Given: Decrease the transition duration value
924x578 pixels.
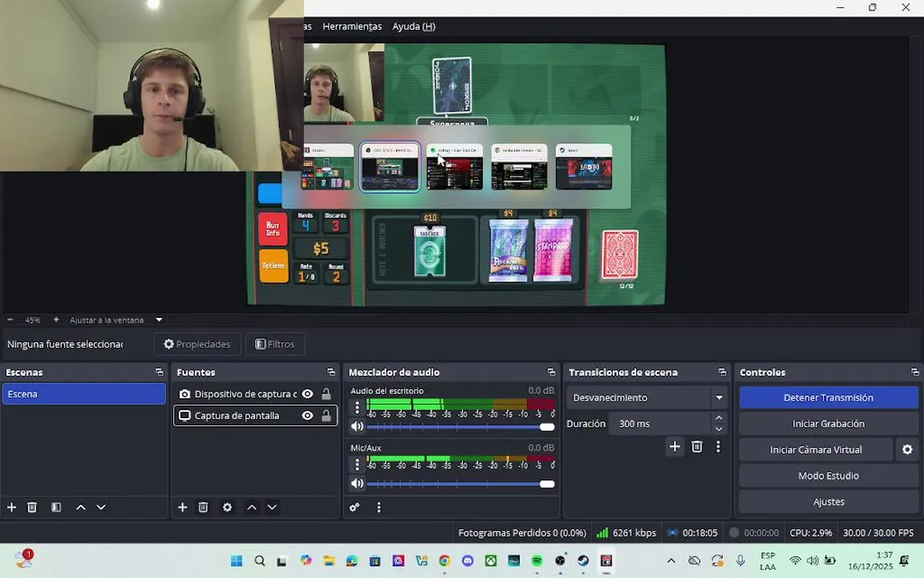Looking at the screenshot, I should 719,429.
